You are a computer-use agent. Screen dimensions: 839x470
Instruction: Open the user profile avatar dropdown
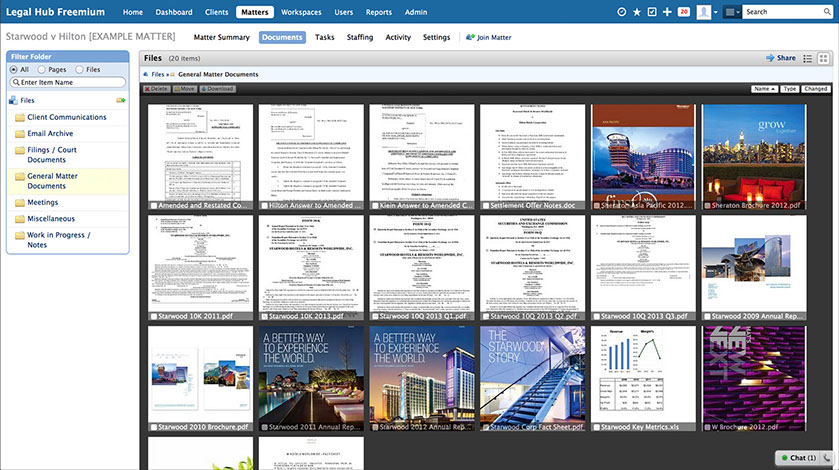pos(707,12)
